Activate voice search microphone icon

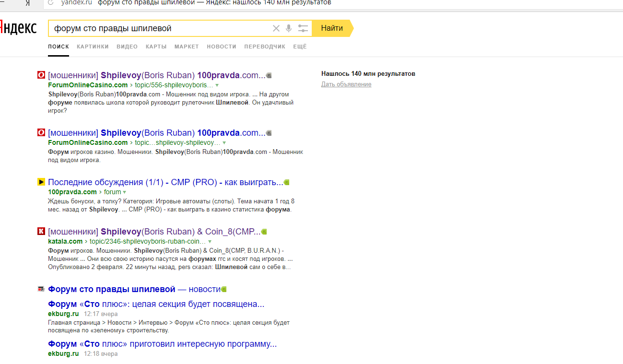(x=289, y=28)
